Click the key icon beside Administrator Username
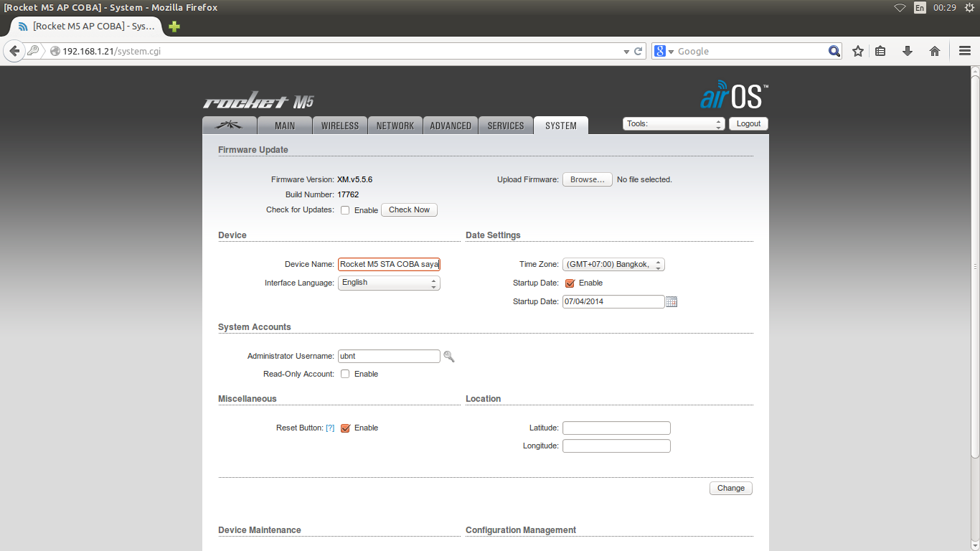This screenshot has height=551, width=980. (x=449, y=357)
